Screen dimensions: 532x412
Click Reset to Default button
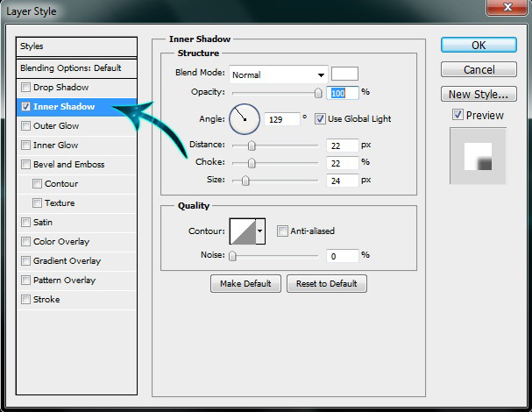[326, 283]
